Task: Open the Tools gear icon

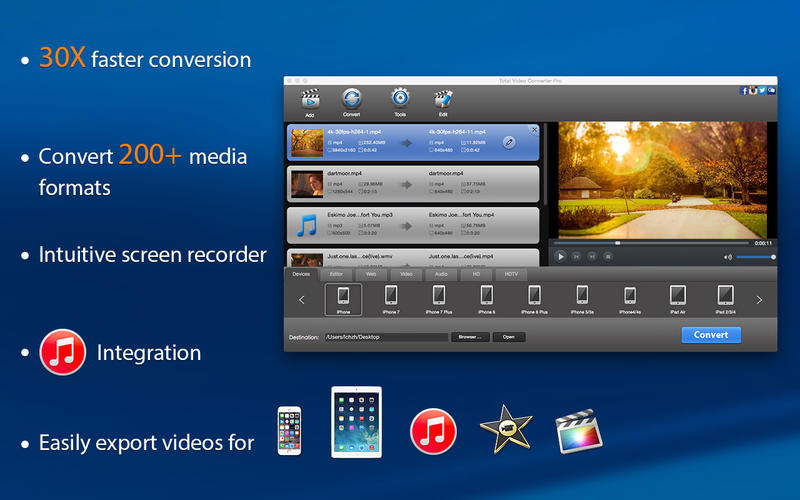Action: (400, 99)
